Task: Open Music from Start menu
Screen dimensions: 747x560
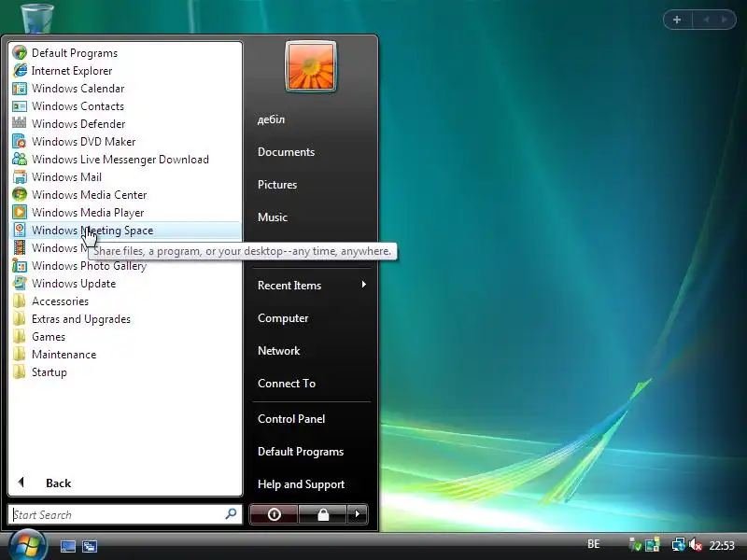Action: (x=273, y=217)
